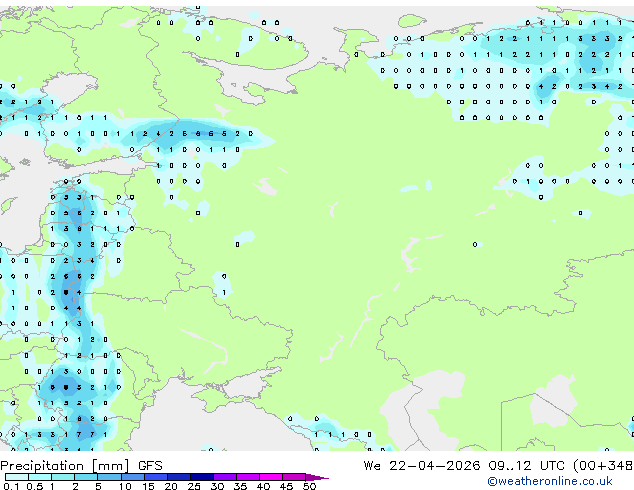The image size is (634, 490).
Task: Click the '35' legend scale value
Action: (x=240, y=486)
